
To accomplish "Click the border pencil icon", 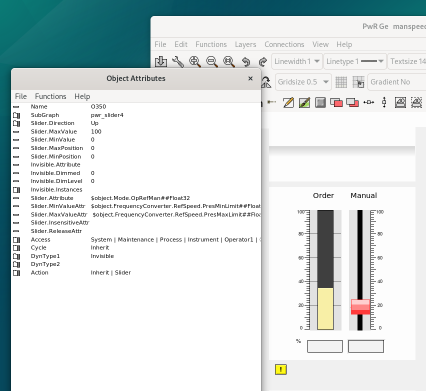I will click(288, 102).
